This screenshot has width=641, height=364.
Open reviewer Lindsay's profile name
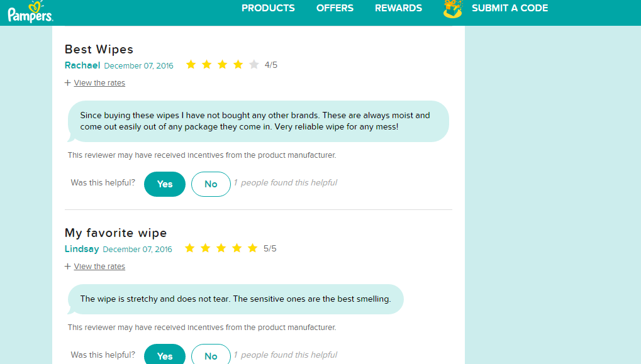tap(82, 249)
